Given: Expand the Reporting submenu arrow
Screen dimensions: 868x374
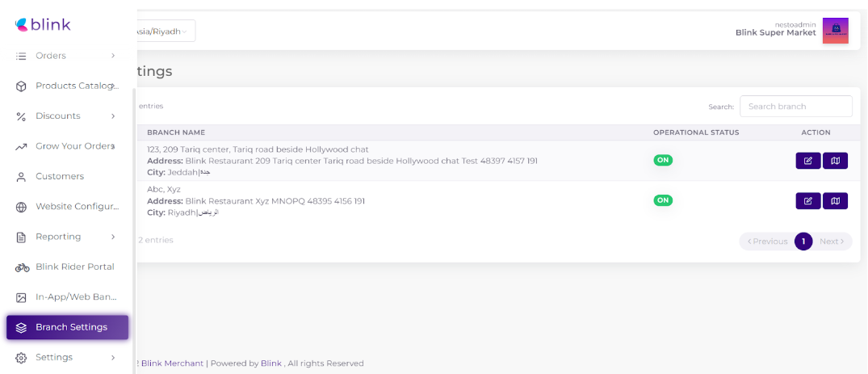Looking at the screenshot, I should tap(113, 237).
